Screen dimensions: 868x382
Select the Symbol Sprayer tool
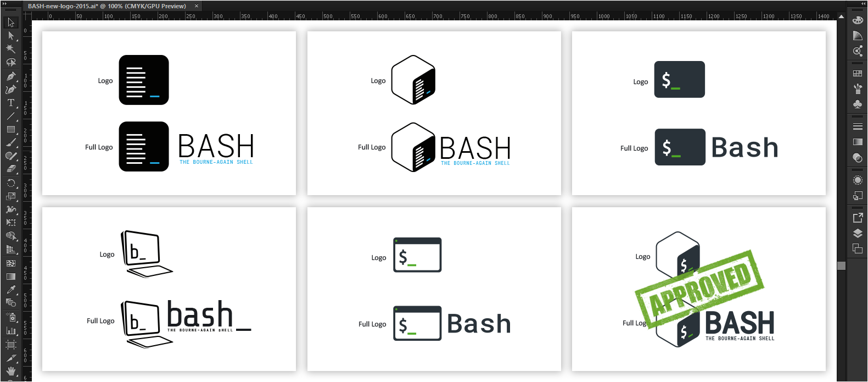[x=10, y=317]
